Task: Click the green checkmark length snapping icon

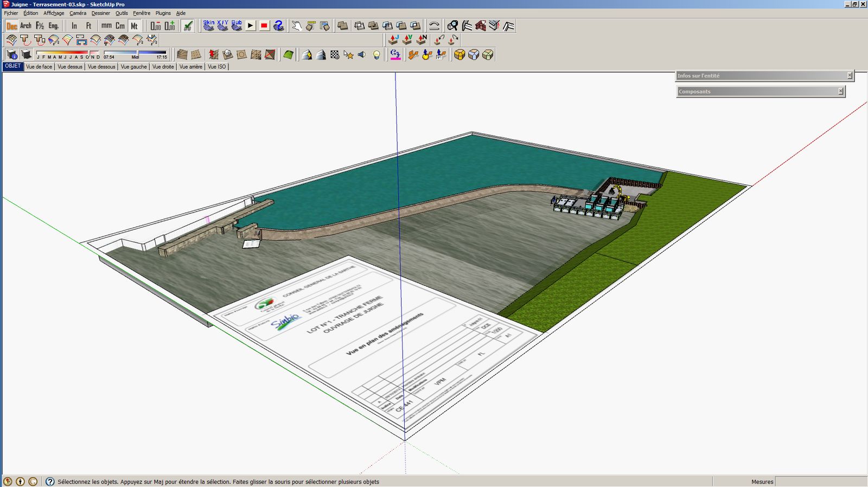Action: 188,26
